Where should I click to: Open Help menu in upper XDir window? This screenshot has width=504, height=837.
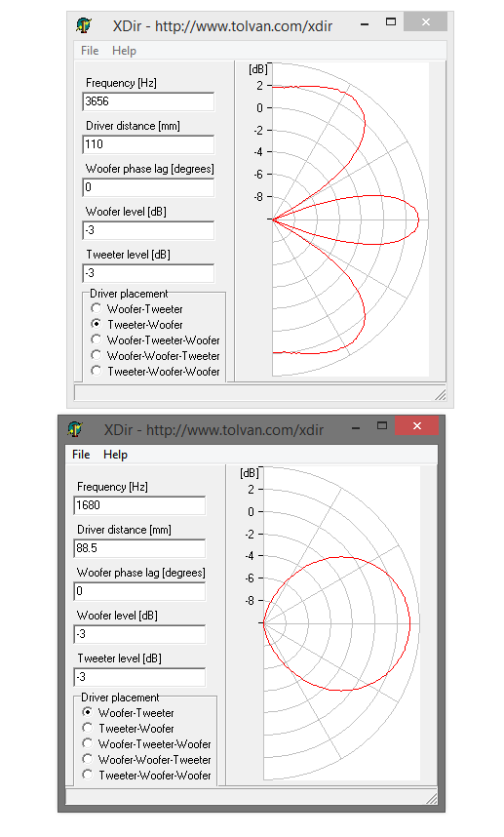124,51
